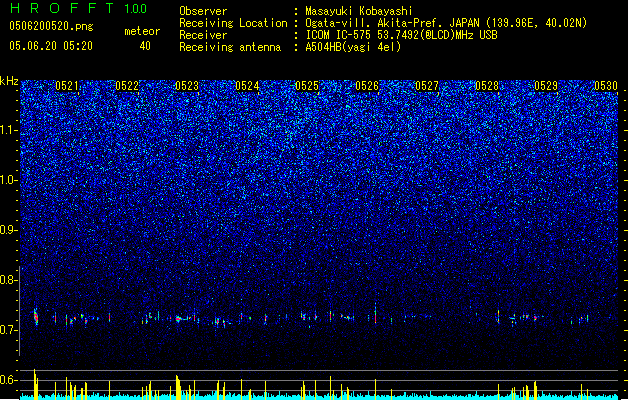Click the Receiver field label

[x=203, y=35]
